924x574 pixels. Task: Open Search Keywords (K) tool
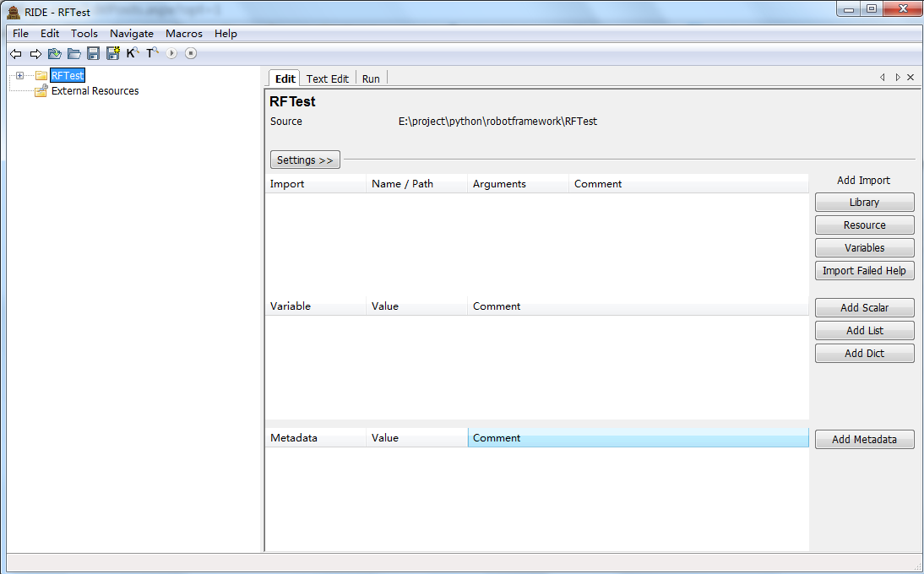coord(133,53)
